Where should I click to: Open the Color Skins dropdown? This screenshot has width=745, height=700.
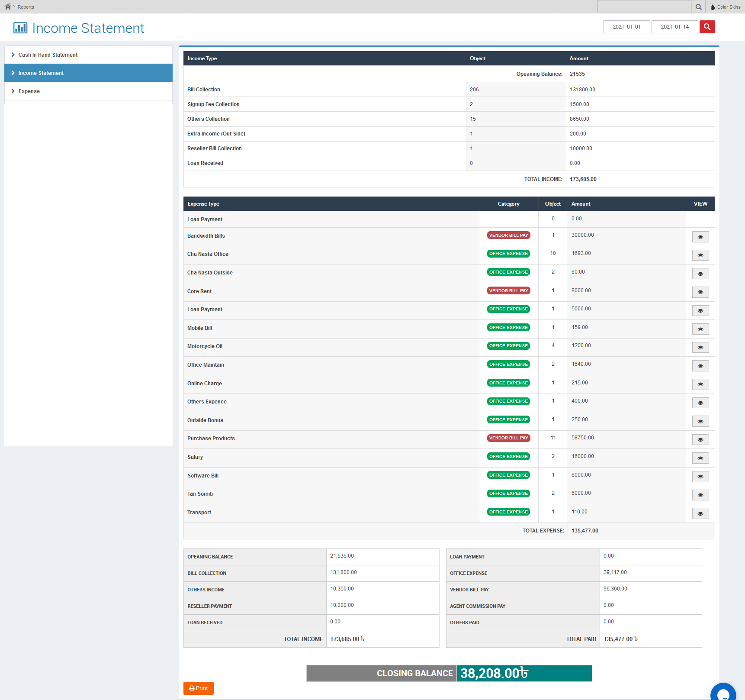[x=726, y=7]
